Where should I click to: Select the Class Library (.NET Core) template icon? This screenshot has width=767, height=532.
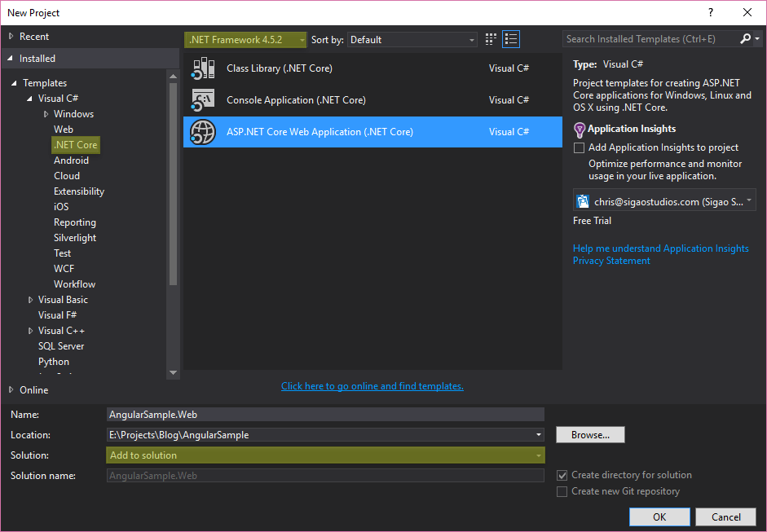[202, 68]
